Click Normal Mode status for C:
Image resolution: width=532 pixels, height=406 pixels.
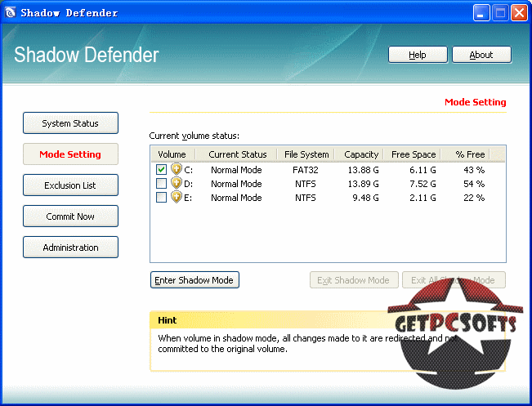coord(236,170)
